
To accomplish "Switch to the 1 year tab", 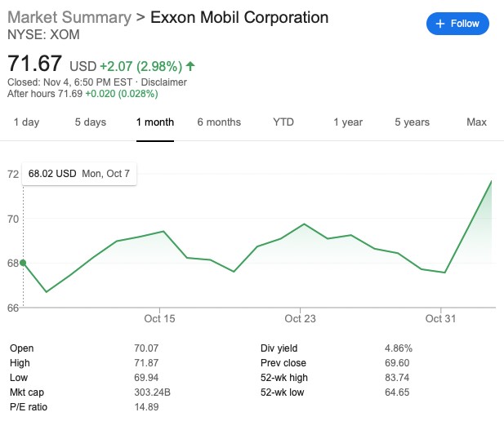I will [347, 122].
